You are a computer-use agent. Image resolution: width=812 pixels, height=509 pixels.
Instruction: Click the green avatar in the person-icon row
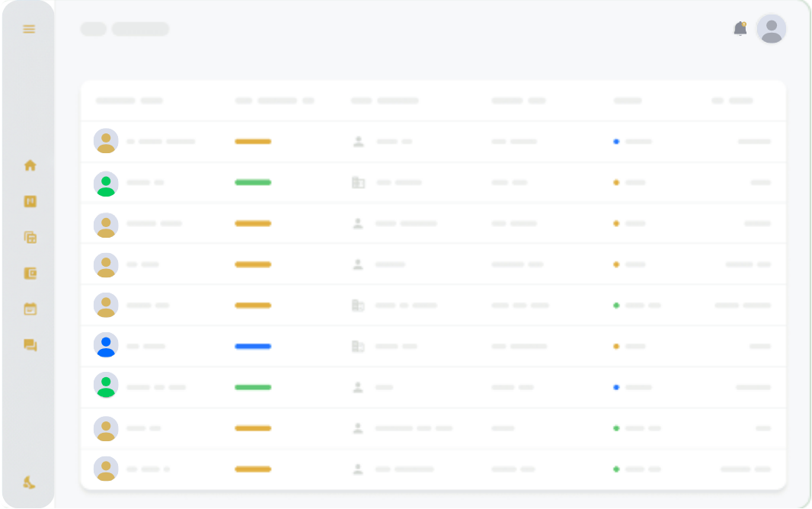[x=106, y=386]
